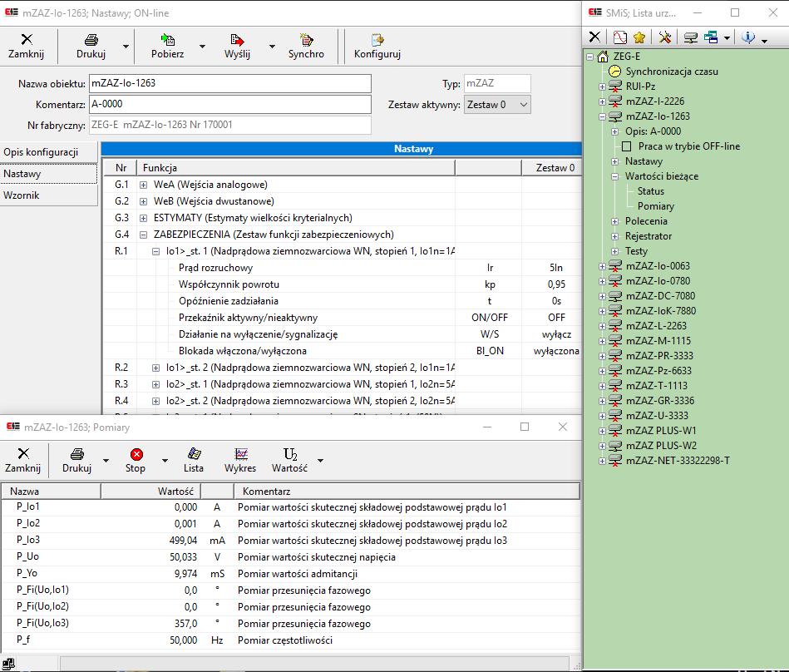Image resolution: width=789 pixels, height=672 pixels.
Task: Click Zamknij in the Nastawy window toolbar
Action: pyautogui.click(x=26, y=46)
